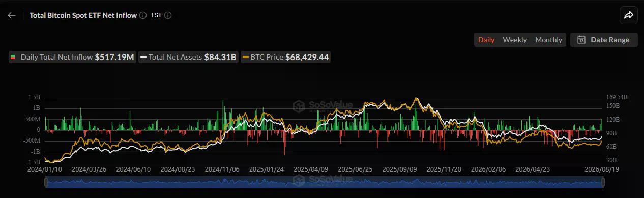The image size is (644, 198).
Task: Click the right handle of the range slider
Action: [603, 182]
